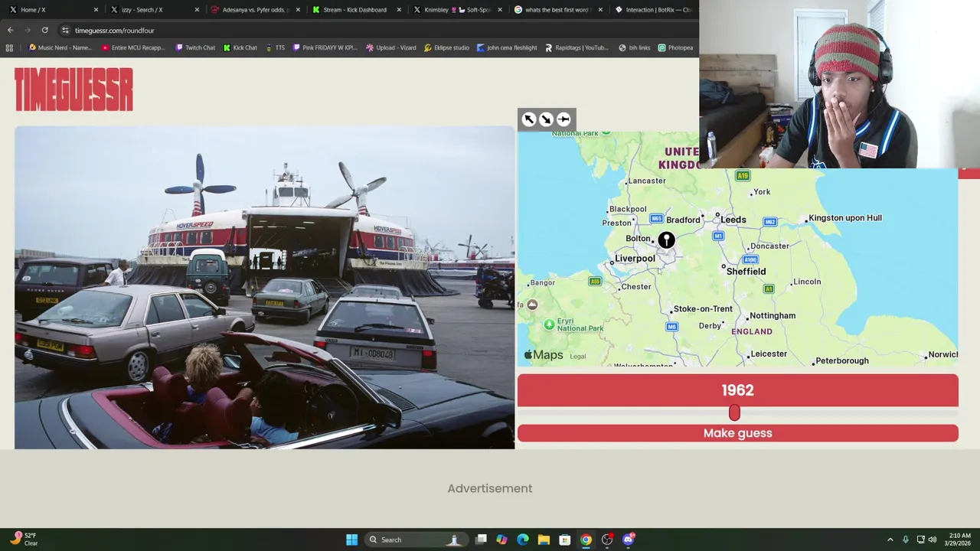Open Entire MCU Recapp bookmark
980x551 pixels.
[x=132, y=47]
